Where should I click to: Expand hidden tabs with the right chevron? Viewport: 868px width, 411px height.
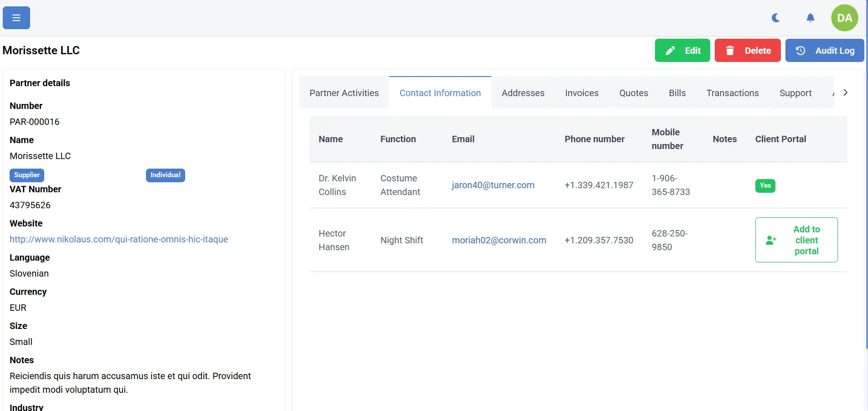point(845,92)
